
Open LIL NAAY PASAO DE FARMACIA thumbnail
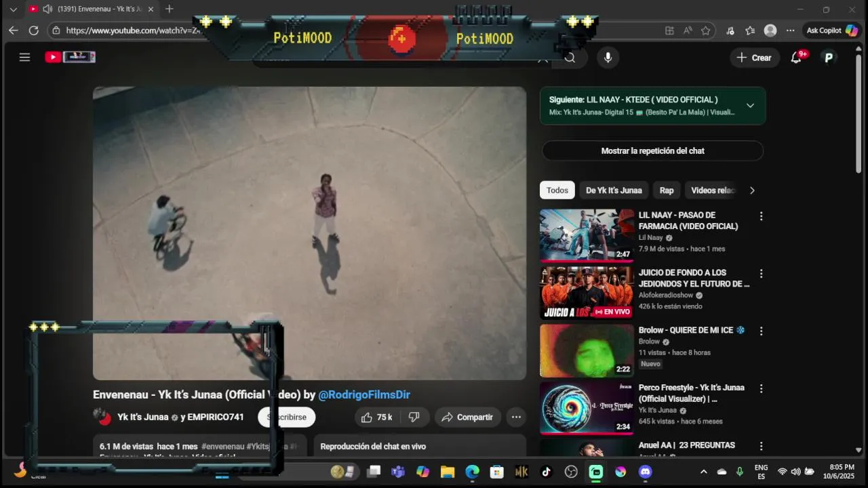[587, 235]
